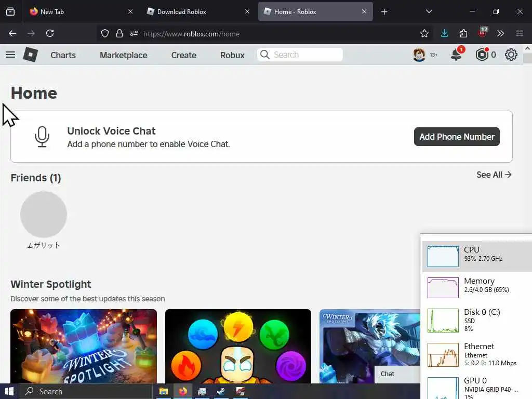
Task: Click See All friends link
Action: (x=494, y=175)
